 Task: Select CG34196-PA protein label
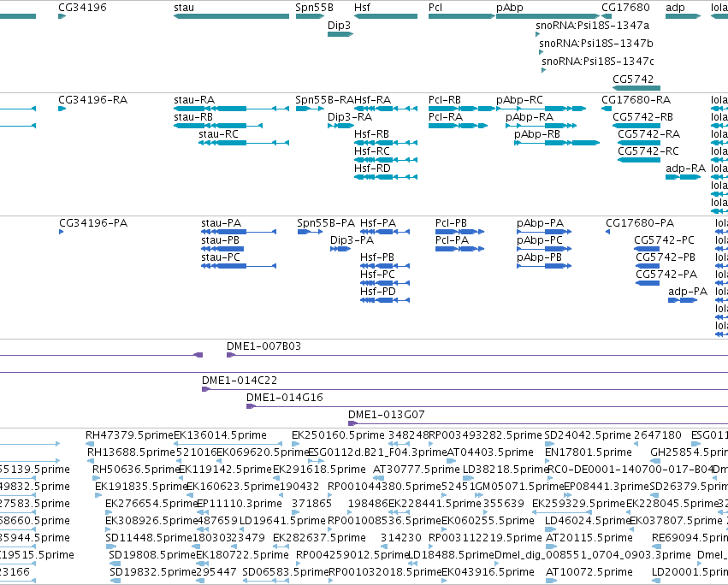pyautogui.click(x=93, y=223)
